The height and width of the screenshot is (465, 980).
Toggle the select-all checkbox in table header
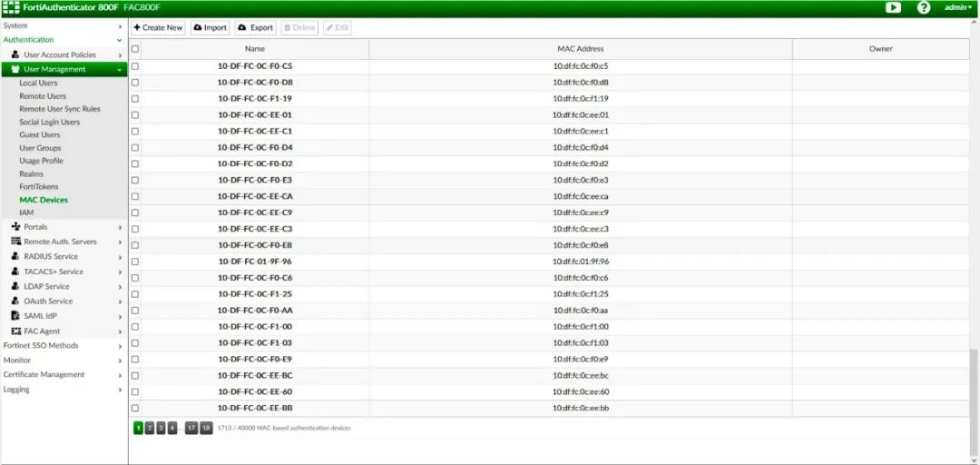(x=135, y=49)
